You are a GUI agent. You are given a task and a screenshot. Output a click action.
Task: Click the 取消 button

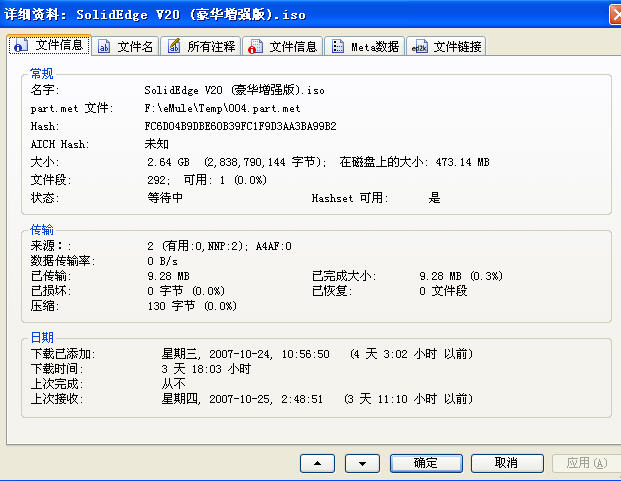click(x=507, y=463)
